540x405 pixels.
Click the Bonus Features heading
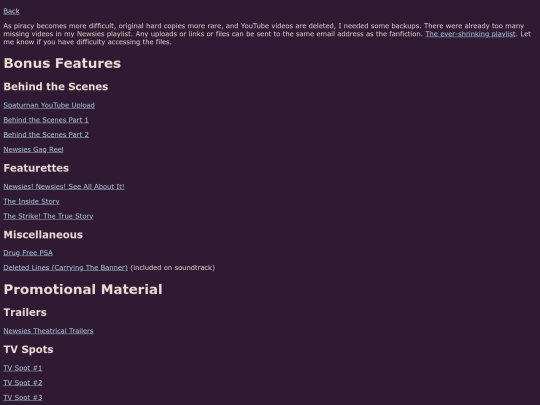[62, 63]
